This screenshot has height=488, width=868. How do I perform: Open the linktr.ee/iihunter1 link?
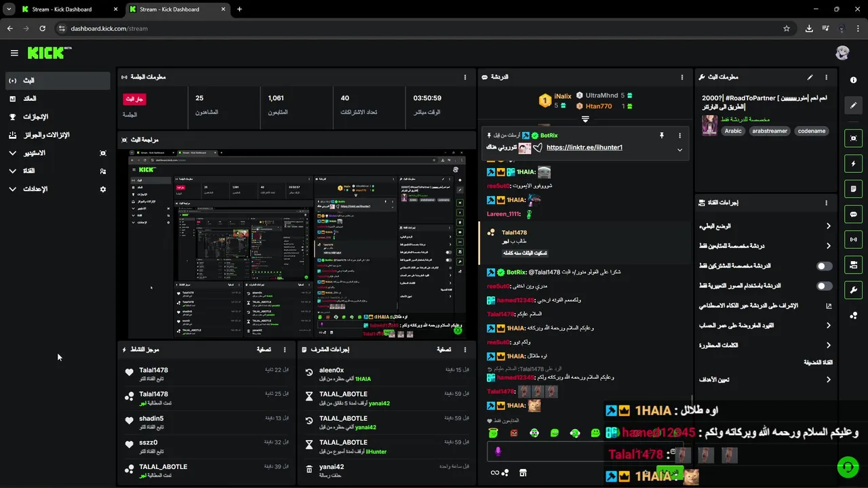coord(584,148)
